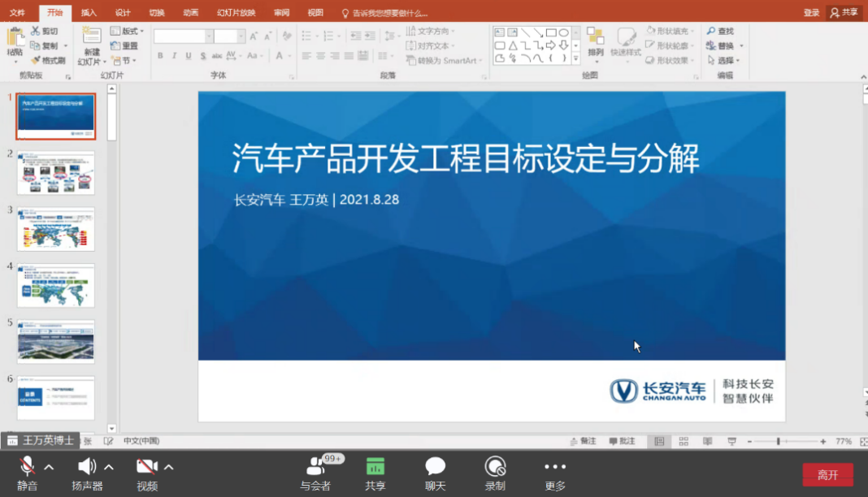
Task: Click the New Slide (新建幻灯片) icon
Action: point(91,37)
